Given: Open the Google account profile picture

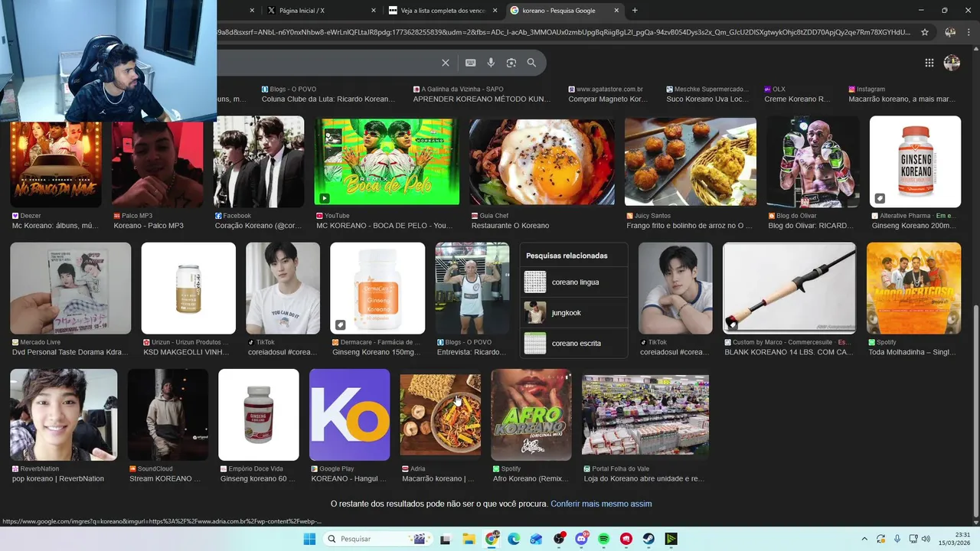Looking at the screenshot, I should 952,63.
